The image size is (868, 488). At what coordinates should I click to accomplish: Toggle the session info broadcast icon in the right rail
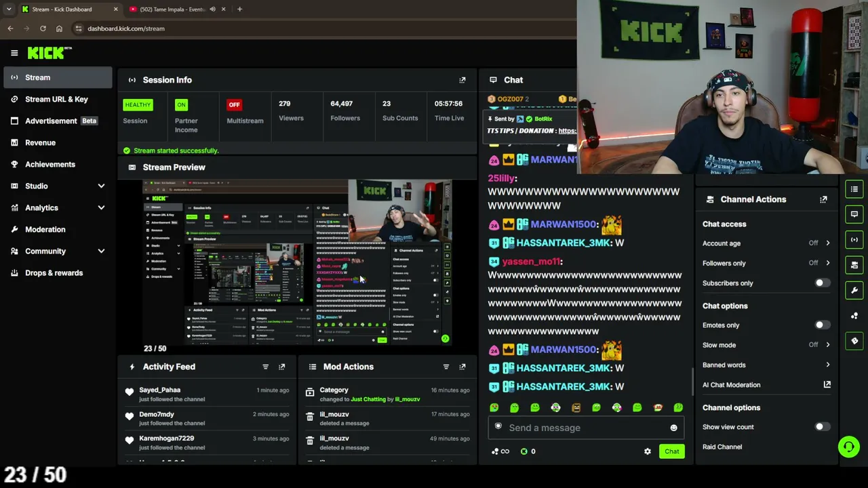pos(854,239)
